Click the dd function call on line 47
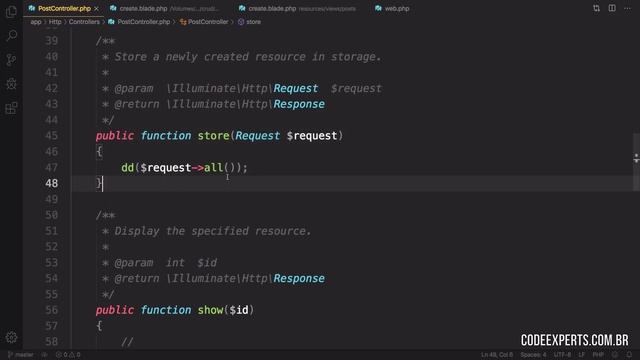Viewport: 640px width, 360px height. pos(127,168)
